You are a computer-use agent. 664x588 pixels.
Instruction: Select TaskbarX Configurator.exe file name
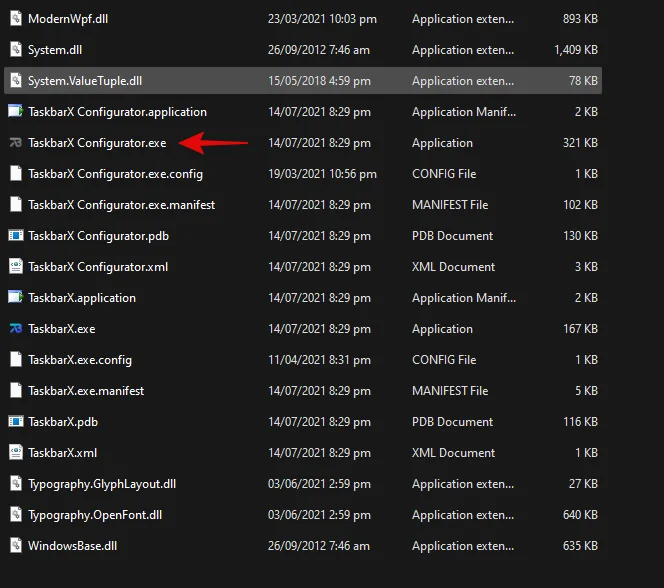(97, 143)
